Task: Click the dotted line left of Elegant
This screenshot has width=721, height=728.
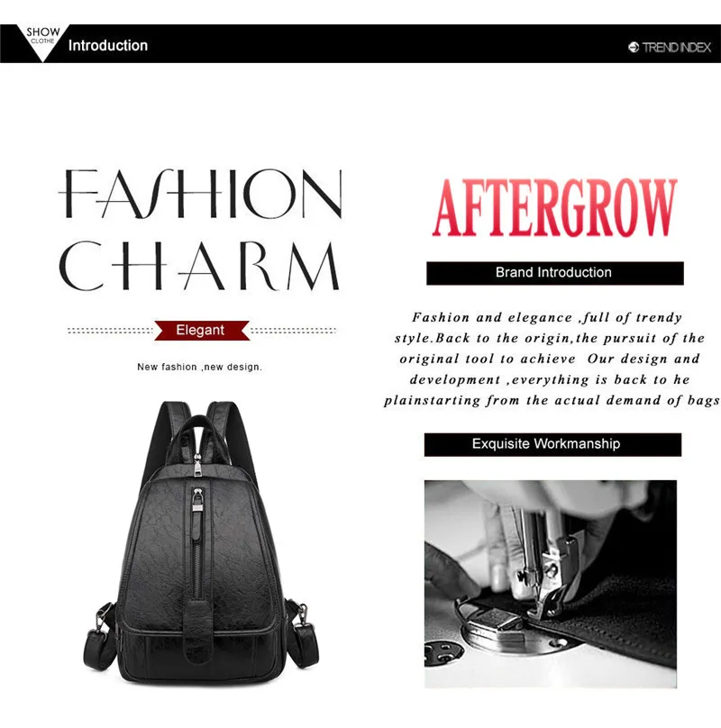Action: pyautogui.click(x=111, y=331)
